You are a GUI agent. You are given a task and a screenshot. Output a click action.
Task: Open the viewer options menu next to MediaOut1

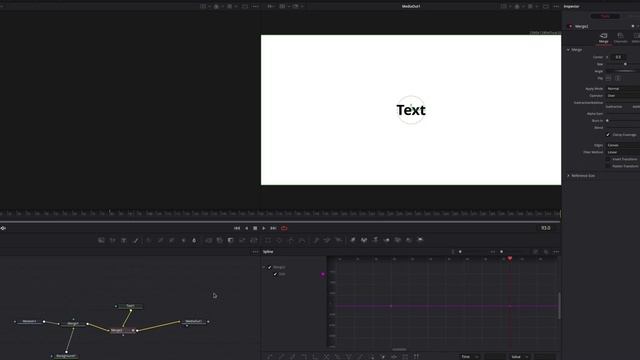coord(556,7)
